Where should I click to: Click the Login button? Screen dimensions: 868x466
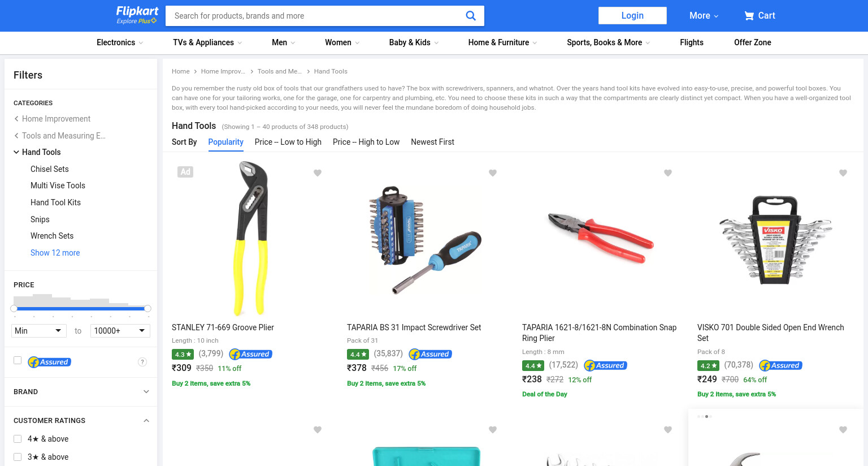click(x=632, y=16)
